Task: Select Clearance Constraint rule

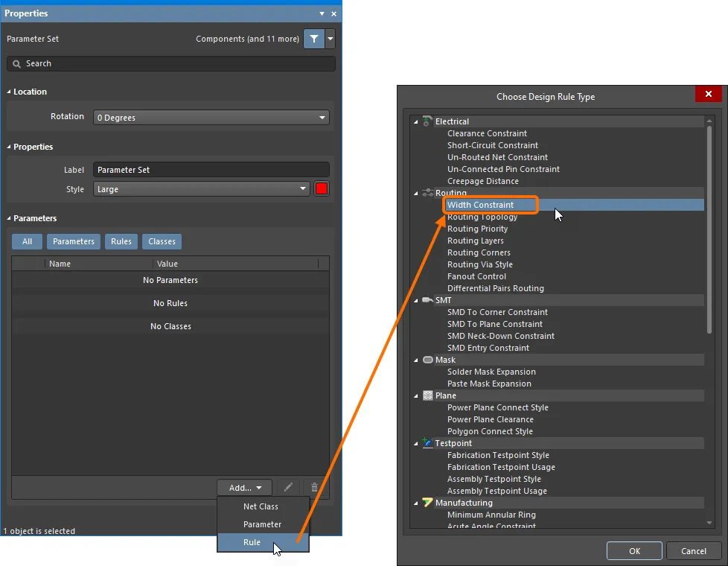Action: point(487,133)
